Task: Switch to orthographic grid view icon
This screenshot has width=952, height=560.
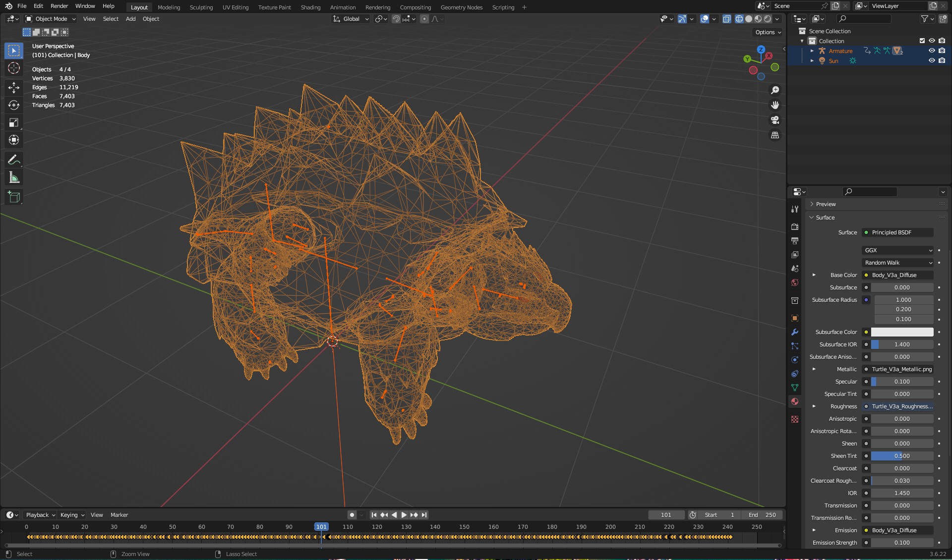Action: pos(774,135)
